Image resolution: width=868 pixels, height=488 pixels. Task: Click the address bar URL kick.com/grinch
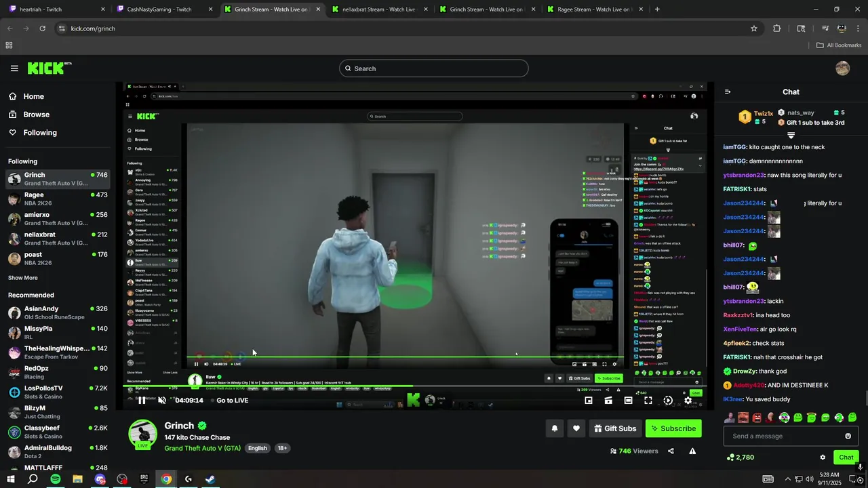pos(93,28)
